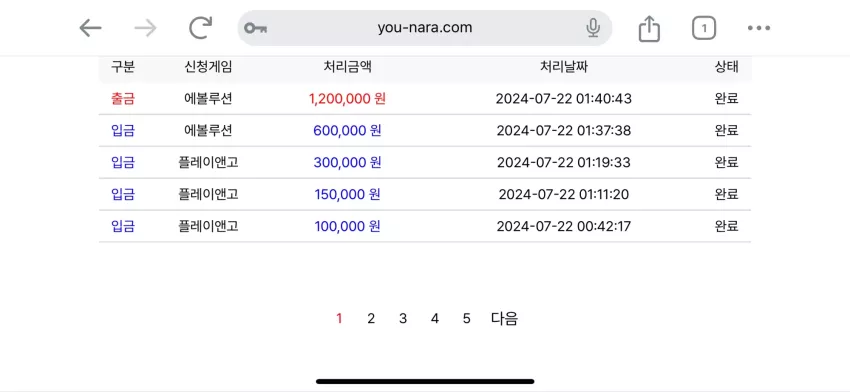The height and width of the screenshot is (392, 850).
Task: Tap the 처리날짜 column header
Action: click(x=564, y=67)
